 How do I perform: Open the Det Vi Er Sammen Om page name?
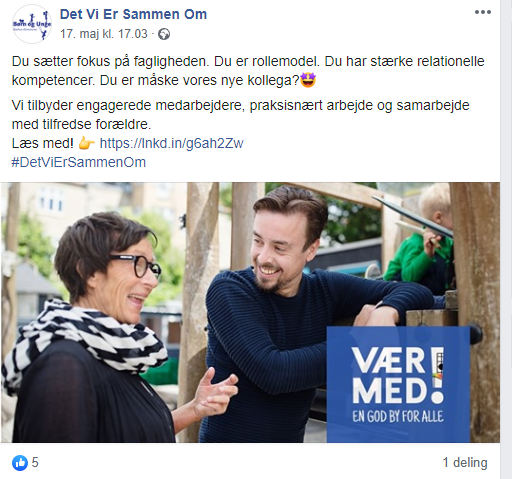click(x=133, y=14)
